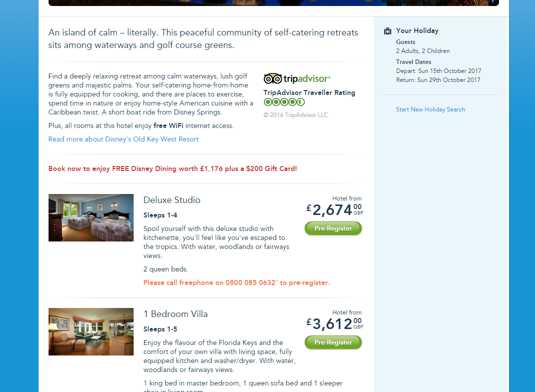Click the 1 Bedroom Villa heading
Image resolution: width=535 pixels, height=392 pixels.
[175, 314]
